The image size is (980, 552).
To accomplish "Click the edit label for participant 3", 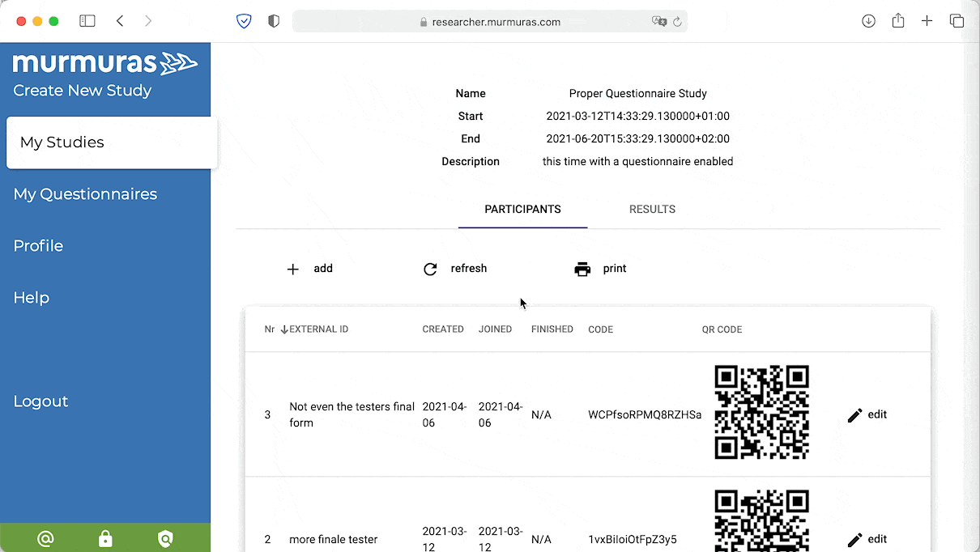I will tap(877, 414).
